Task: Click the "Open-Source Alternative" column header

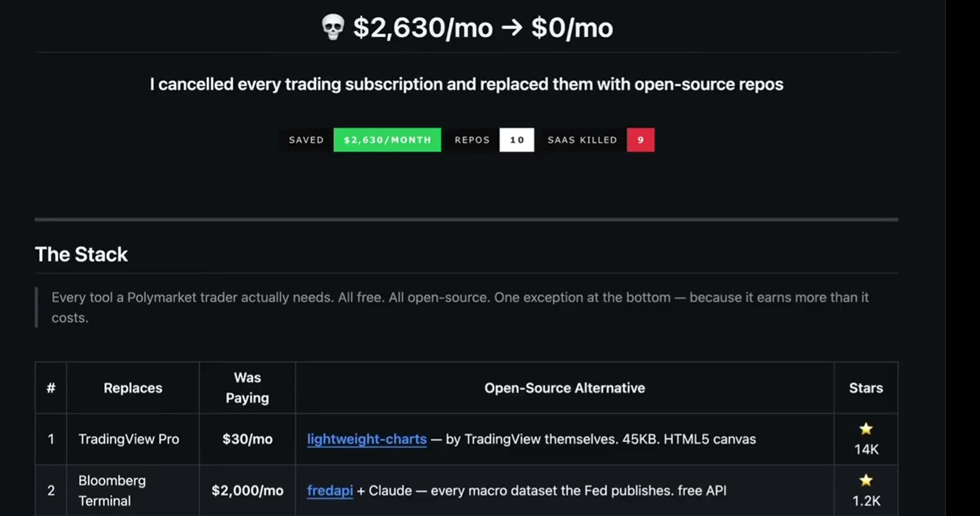Action: pos(564,388)
